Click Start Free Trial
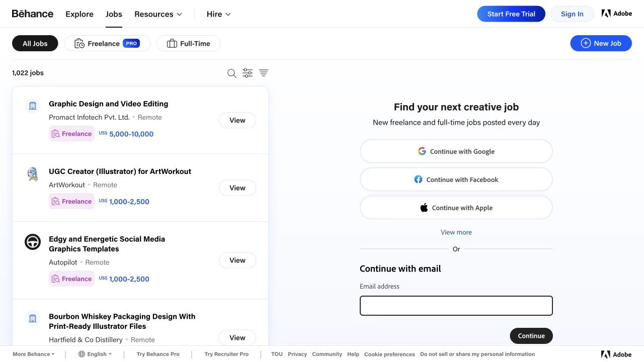644x362 pixels. coord(511,14)
